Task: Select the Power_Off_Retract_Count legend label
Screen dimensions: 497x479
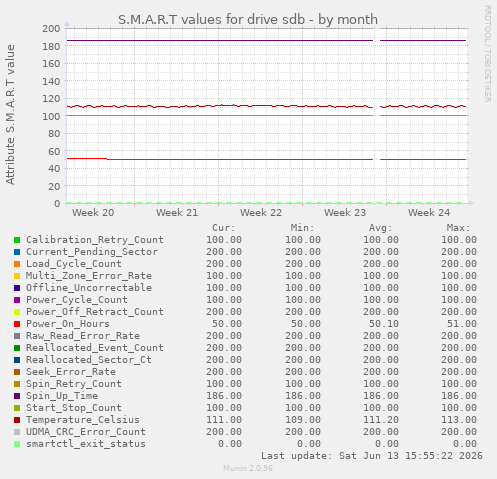Action: (x=95, y=312)
